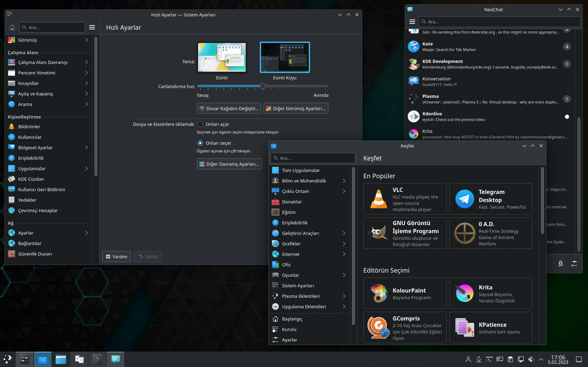Select the 'Onları açar' radio option
Image resolution: width=588 pixels, height=367 pixels.
200,124
